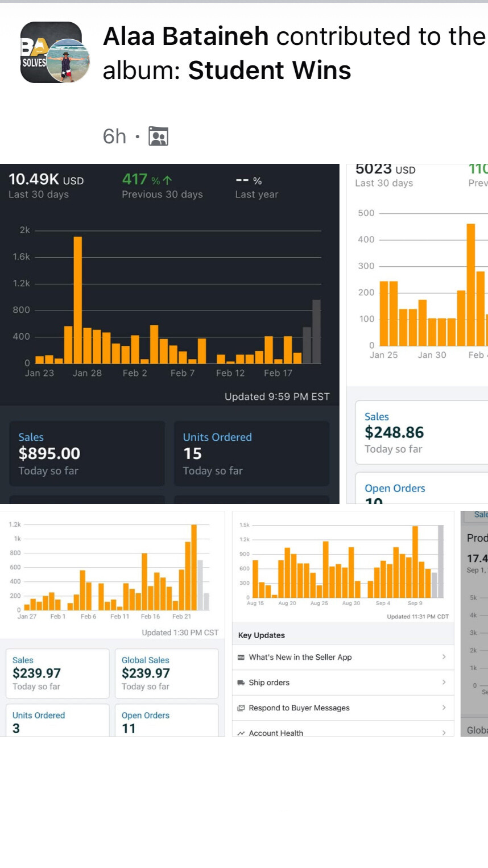The image size is (488, 868).
Task: Select the Sales $895.00 card
Action: pos(87,453)
